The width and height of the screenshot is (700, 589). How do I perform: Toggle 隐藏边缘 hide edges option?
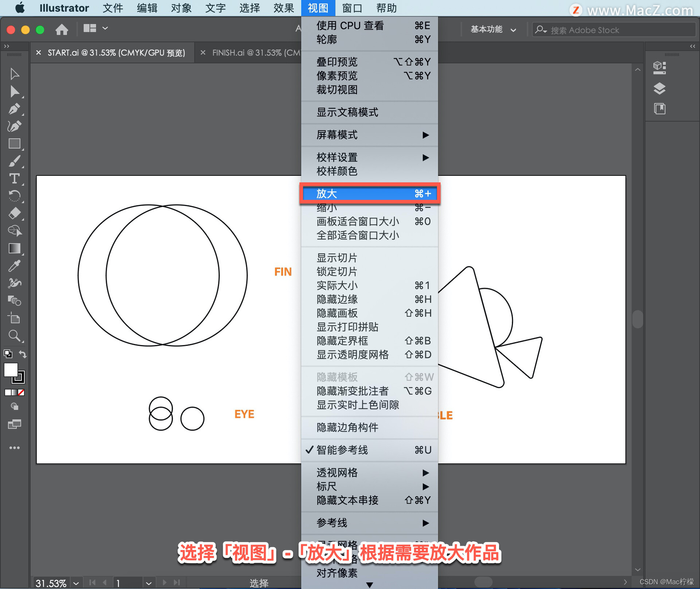337,299
